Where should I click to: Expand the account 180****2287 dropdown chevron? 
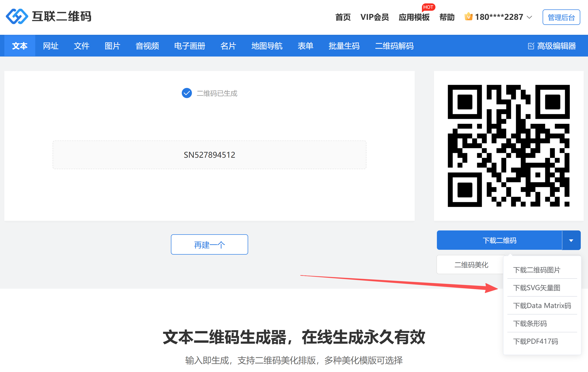point(529,17)
